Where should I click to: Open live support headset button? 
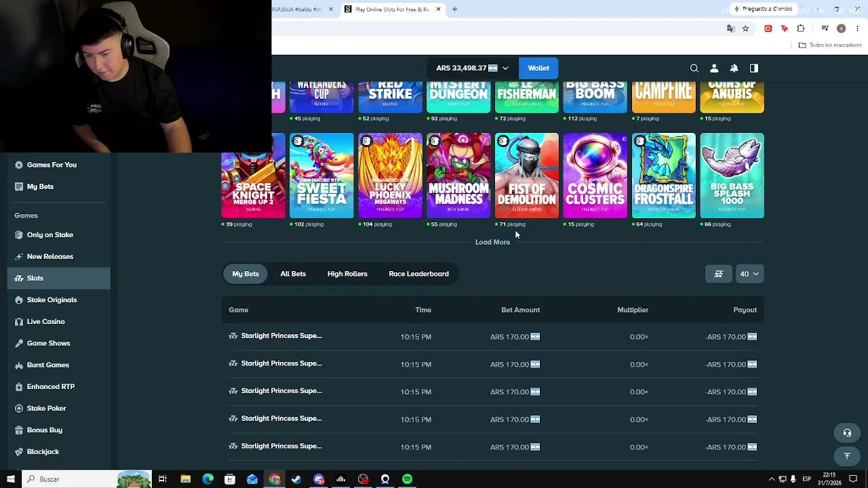(x=847, y=432)
